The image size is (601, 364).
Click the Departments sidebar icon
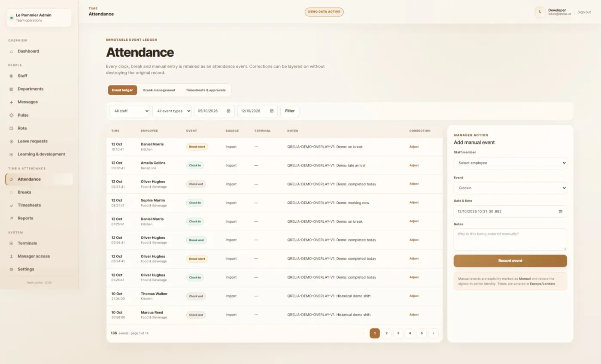point(11,89)
